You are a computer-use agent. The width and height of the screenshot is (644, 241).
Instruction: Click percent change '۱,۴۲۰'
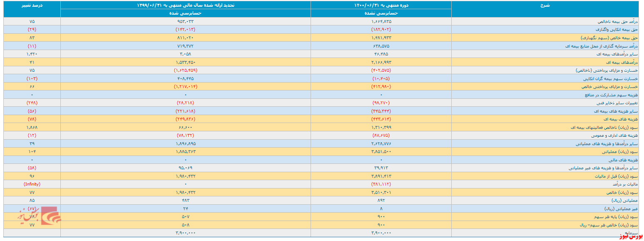point(32,54)
